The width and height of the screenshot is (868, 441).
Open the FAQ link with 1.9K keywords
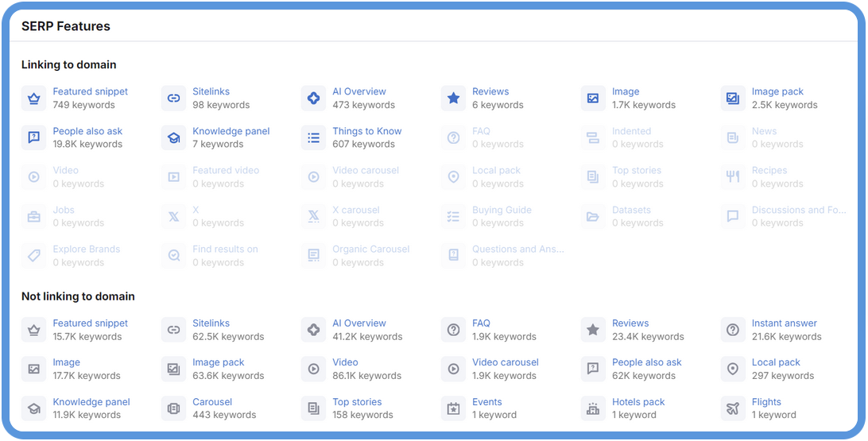[481, 324]
